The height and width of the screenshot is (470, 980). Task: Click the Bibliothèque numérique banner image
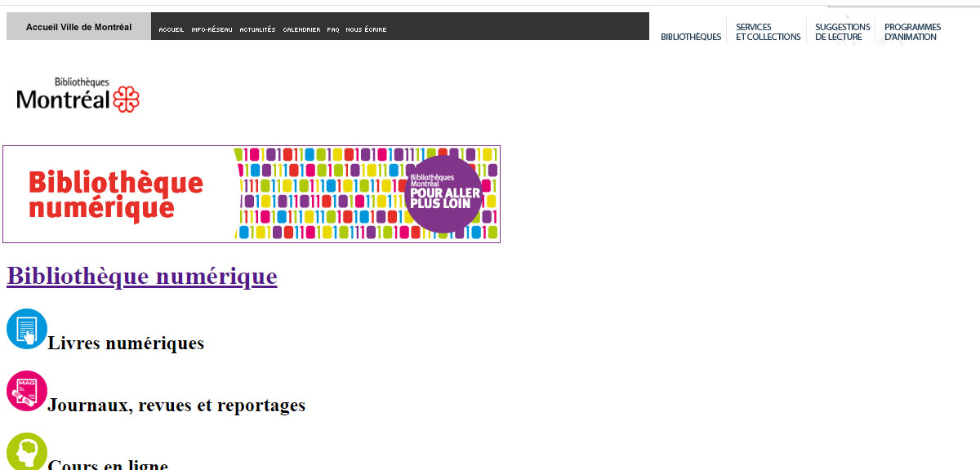pyautogui.click(x=252, y=194)
